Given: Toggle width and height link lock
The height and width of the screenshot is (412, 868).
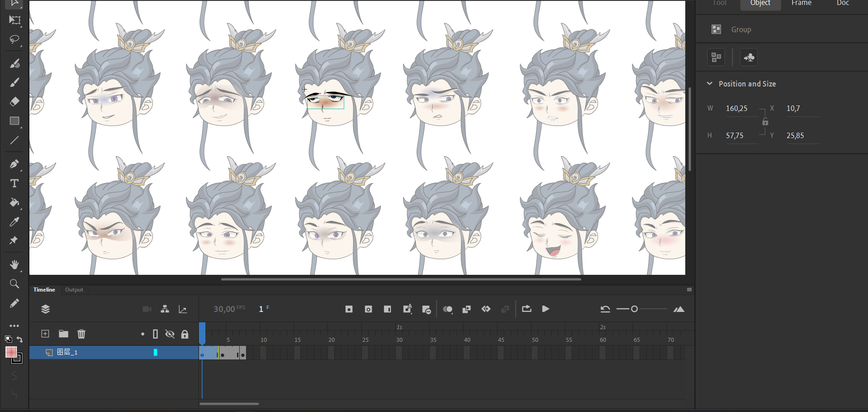Looking at the screenshot, I should click(765, 122).
